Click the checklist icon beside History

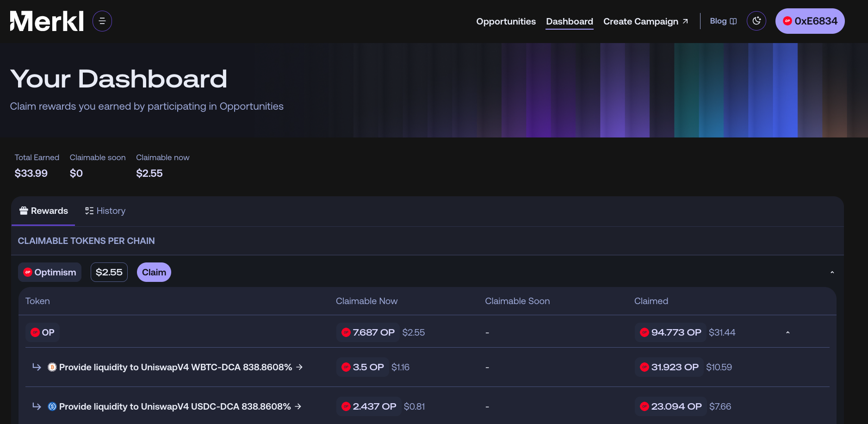click(89, 211)
